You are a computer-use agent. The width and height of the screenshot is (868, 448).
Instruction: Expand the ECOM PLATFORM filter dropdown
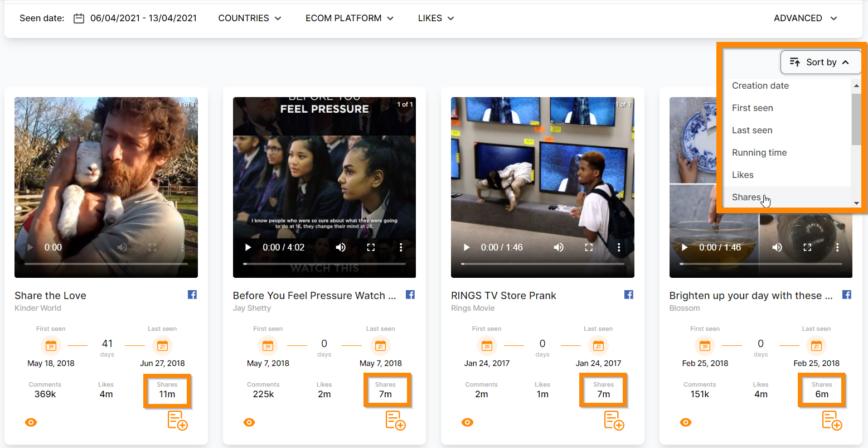(350, 18)
